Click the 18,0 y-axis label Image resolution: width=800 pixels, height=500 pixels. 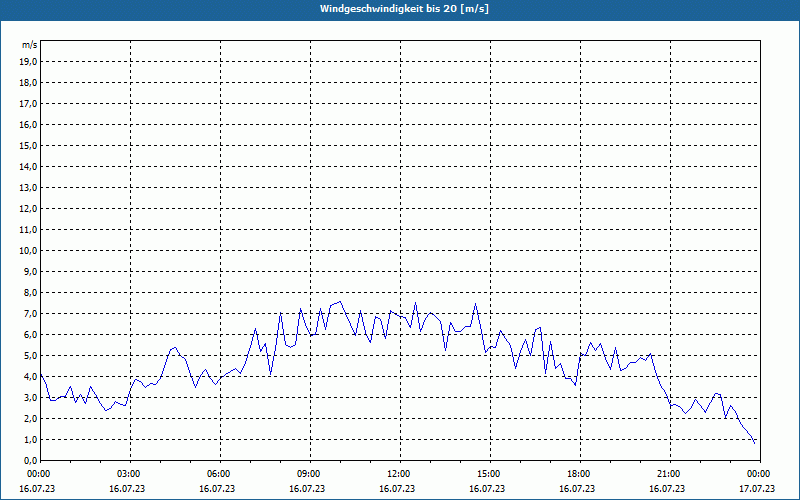point(28,83)
